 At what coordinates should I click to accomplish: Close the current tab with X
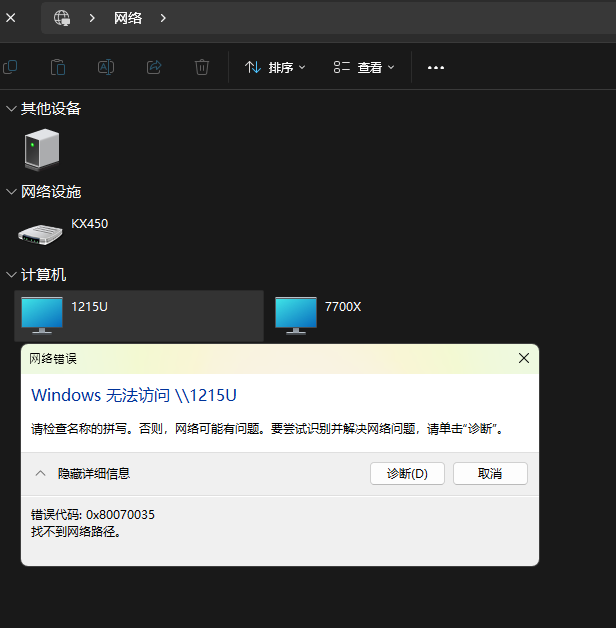pyautogui.click(x=11, y=18)
